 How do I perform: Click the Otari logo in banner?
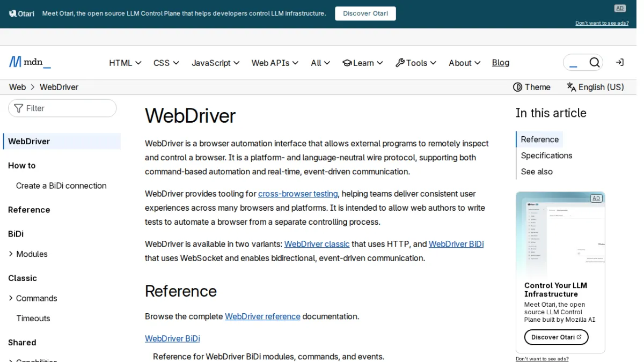[x=21, y=13]
